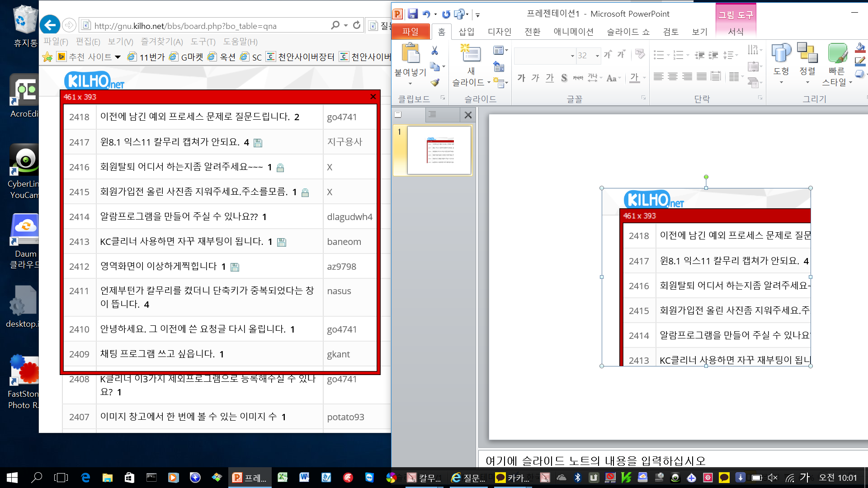868x488 pixels.
Task: Click the browser Refresh icon
Action: click(357, 25)
